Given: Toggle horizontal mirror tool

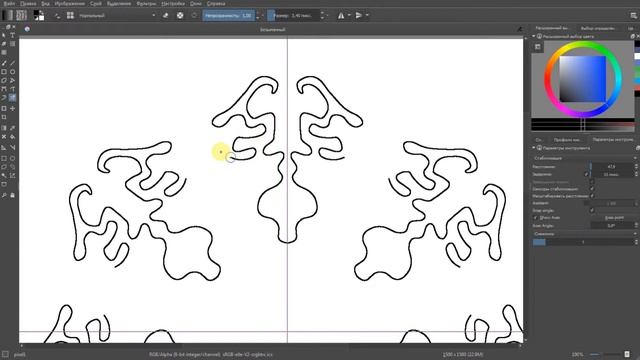Looking at the screenshot, I should coord(341,16).
